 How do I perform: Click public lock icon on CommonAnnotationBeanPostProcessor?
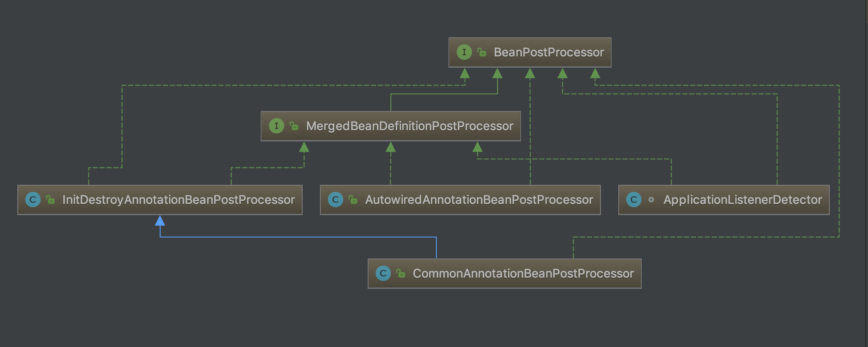401,273
